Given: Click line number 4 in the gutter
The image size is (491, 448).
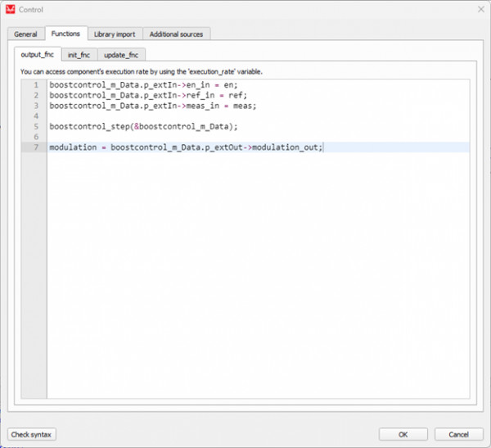Looking at the screenshot, I should pos(36,116).
